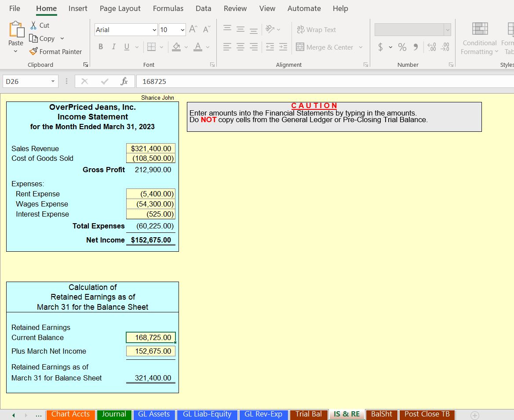
Task: Cut selection with the scissors icon
Action: click(x=33, y=25)
